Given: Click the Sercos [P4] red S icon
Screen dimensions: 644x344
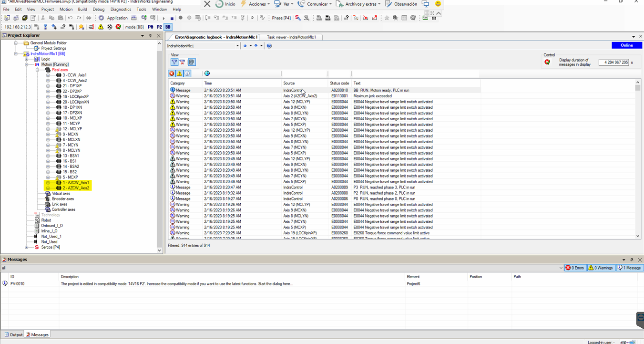Looking at the screenshot, I should coord(37,247).
